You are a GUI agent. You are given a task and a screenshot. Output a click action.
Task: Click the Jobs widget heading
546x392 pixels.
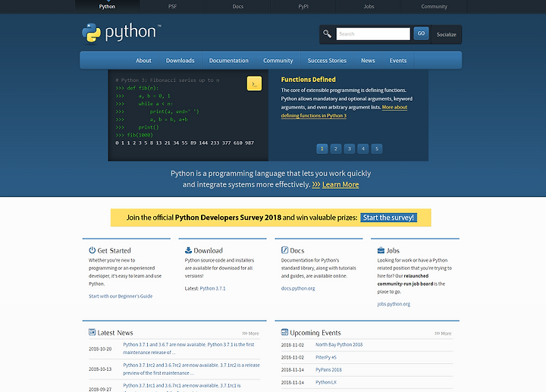(x=393, y=250)
